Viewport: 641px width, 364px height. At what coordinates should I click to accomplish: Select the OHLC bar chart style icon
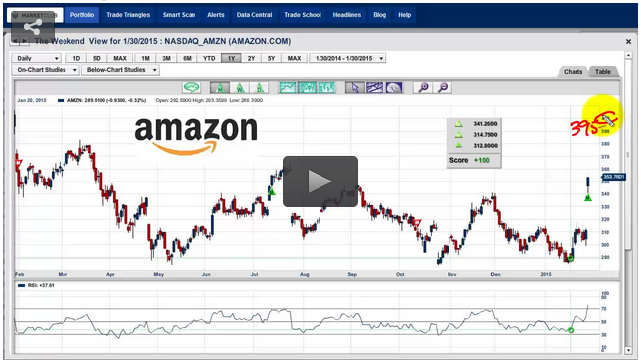[x=326, y=87]
